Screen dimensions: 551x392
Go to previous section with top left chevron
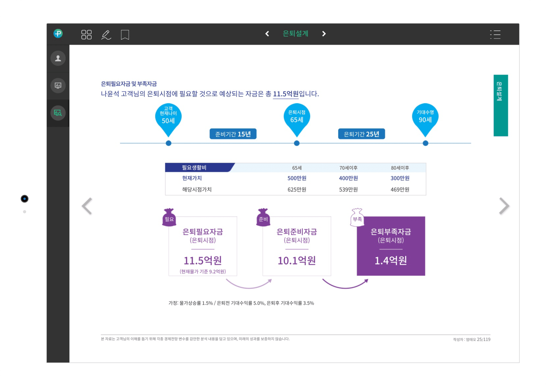(267, 34)
